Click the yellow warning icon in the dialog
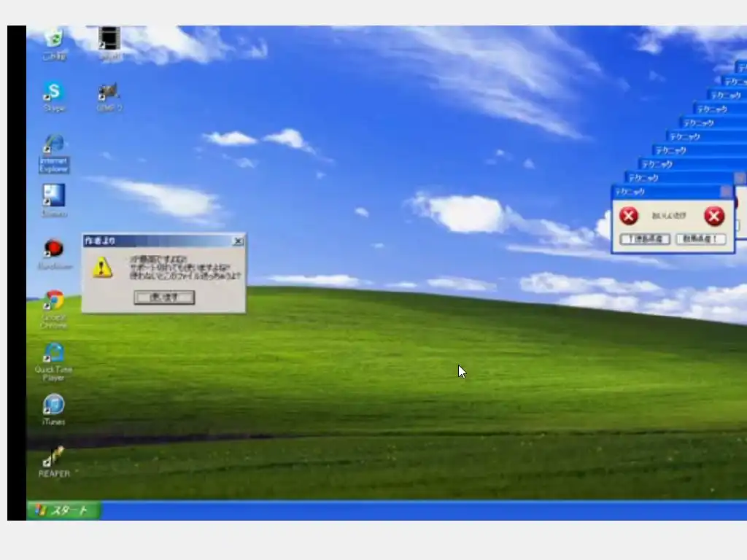The height and width of the screenshot is (560, 747). pos(102,268)
